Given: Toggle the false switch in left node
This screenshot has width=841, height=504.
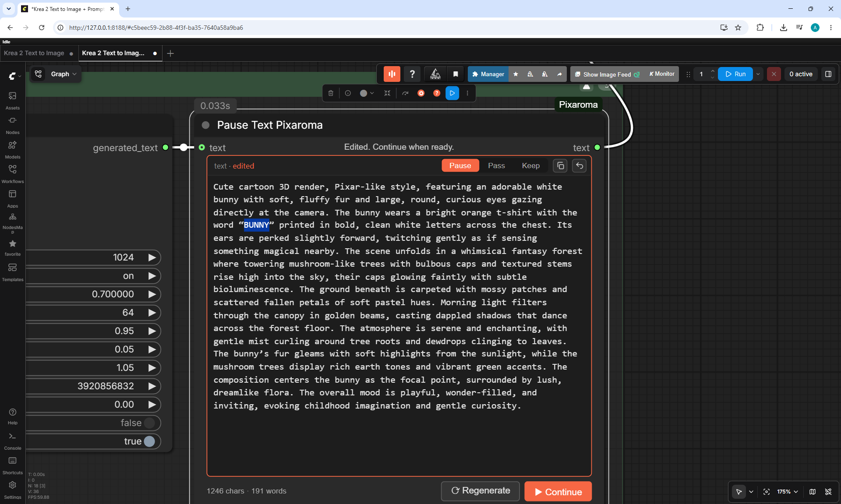Looking at the screenshot, I should pyautogui.click(x=149, y=423).
